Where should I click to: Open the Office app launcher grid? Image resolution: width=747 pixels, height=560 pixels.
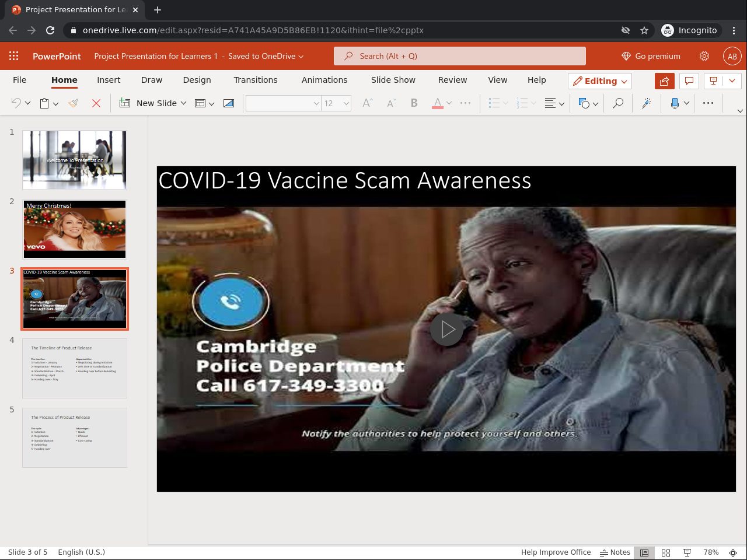[14, 56]
